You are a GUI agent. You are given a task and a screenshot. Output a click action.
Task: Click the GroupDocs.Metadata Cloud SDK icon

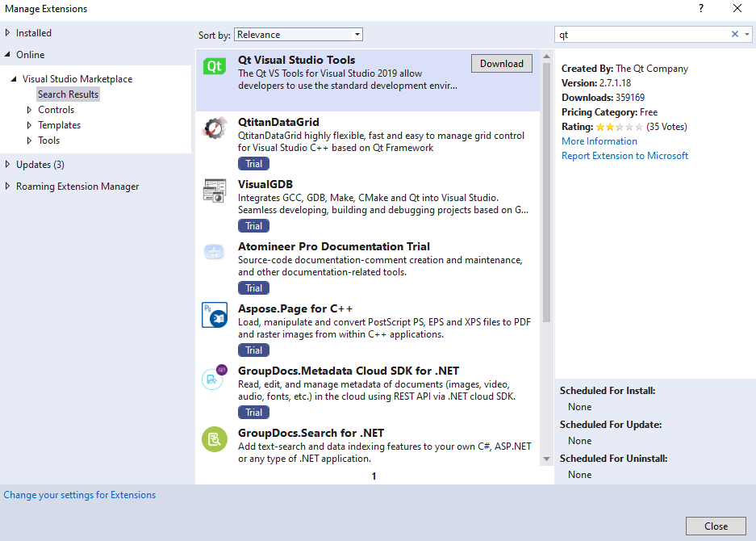point(214,377)
